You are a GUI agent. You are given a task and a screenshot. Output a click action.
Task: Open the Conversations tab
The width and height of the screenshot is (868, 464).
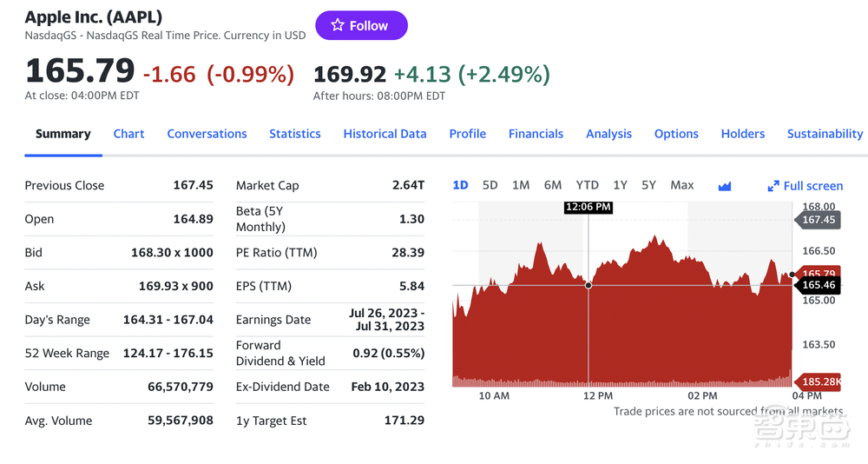click(x=207, y=134)
